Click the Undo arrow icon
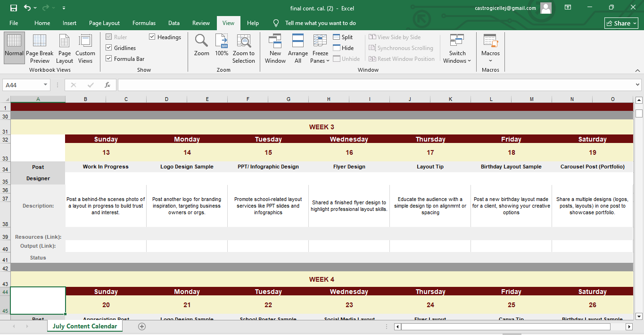 [27, 8]
